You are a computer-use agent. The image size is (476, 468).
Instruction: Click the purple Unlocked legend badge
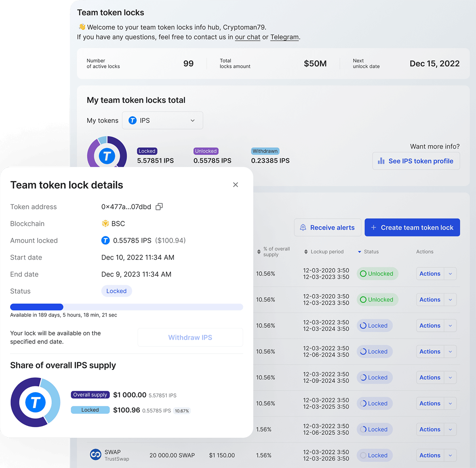point(206,151)
